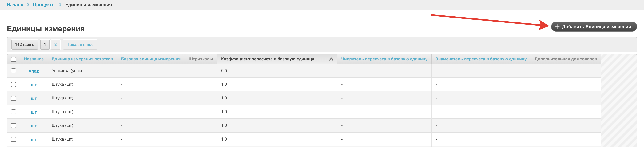This screenshot has height=147, width=644.
Task: Click the Показать все link
Action: (x=80, y=45)
